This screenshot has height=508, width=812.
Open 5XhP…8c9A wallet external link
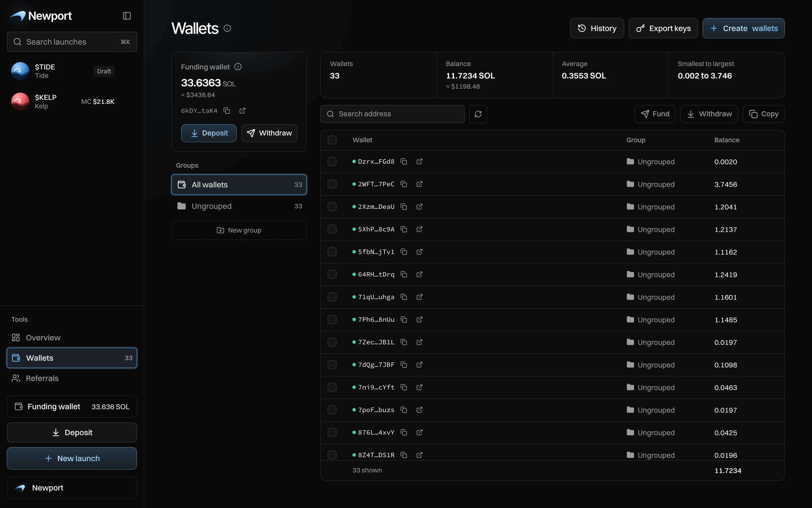tap(420, 229)
